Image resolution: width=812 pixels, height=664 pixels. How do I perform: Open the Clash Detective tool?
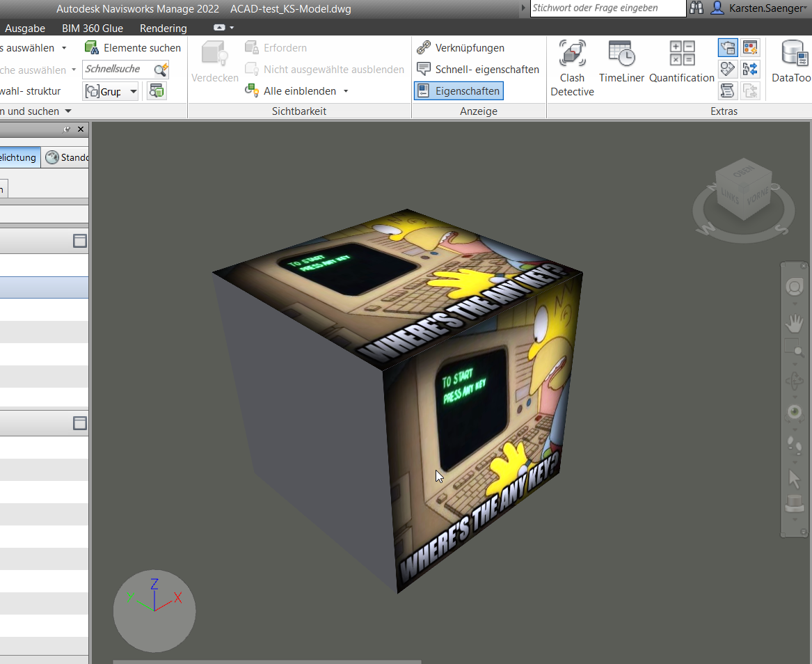click(572, 68)
